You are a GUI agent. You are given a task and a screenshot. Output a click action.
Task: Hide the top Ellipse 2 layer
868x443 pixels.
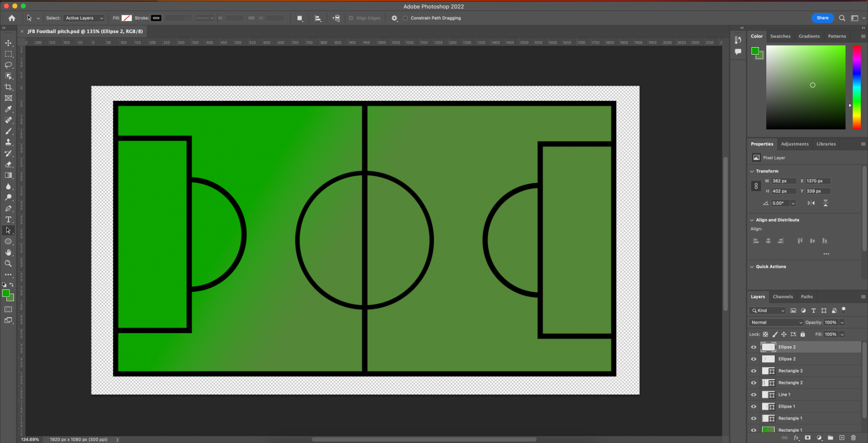(x=753, y=347)
